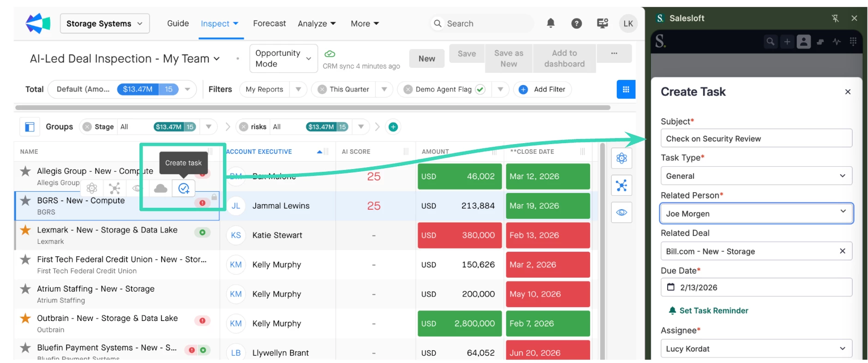Click the Add Filter plus icon

(523, 89)
